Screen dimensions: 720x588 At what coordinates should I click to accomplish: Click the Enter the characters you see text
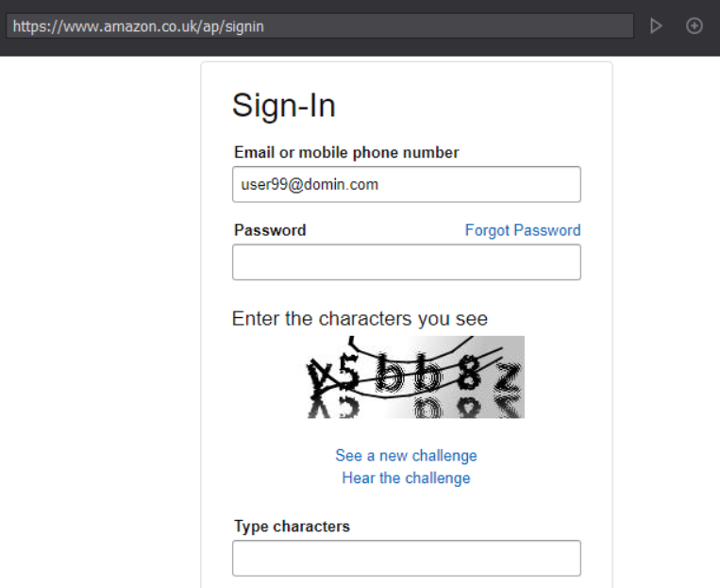pyautogui.click(x=360, y=318)
